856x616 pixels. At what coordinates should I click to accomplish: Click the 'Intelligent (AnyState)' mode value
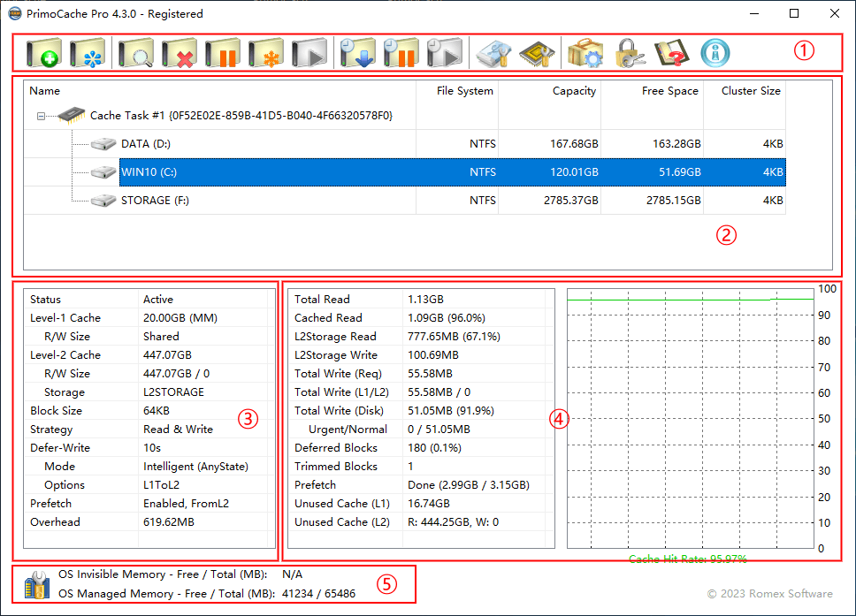click(x=195, y=466)
